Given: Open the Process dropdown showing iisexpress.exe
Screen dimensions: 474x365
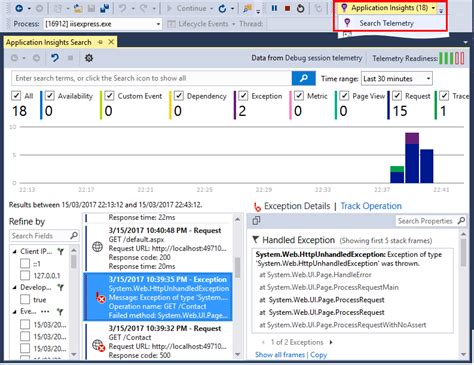Looking at the screenshot, I should (103, 24).
